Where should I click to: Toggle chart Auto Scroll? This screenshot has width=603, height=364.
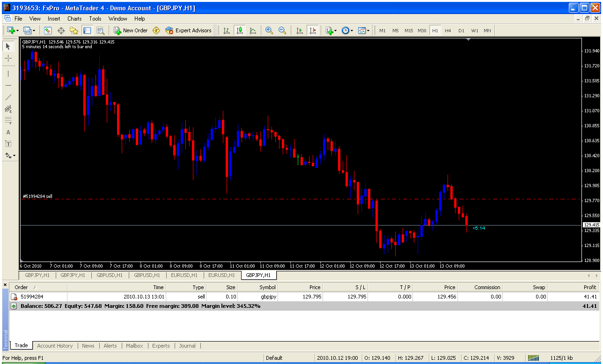pos(300,30)
